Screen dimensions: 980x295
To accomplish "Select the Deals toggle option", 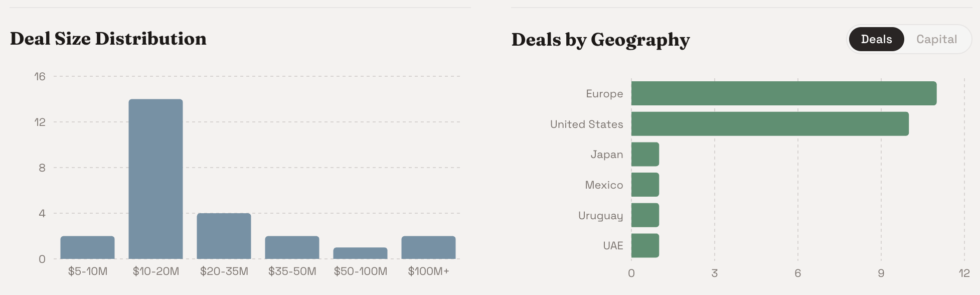I will (x=876, y=39).
